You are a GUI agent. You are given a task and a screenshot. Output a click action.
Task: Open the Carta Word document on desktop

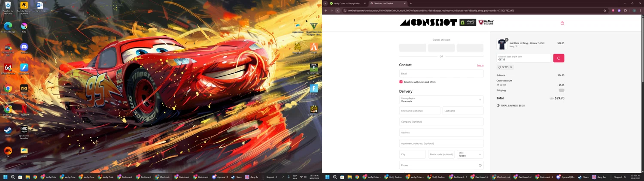coord(40,7)
